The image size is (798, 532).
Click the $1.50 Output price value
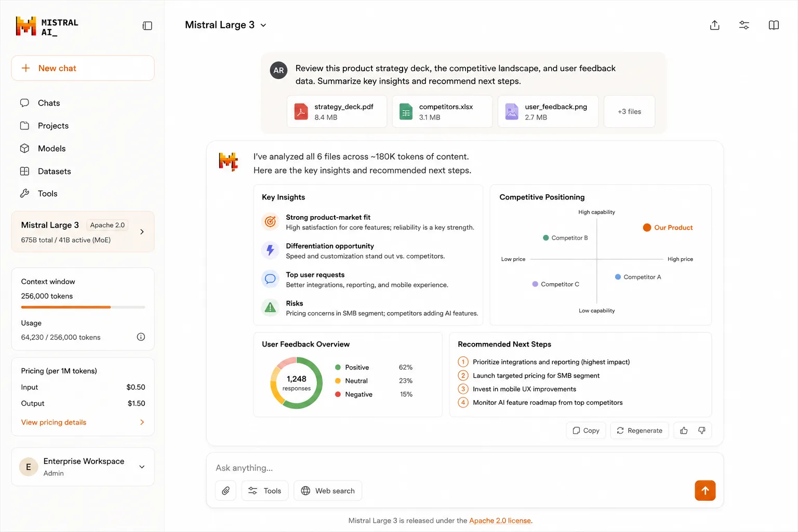click(x=136, y=403)
